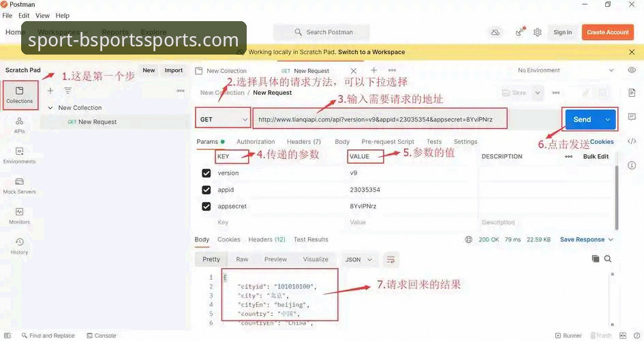Switch to the request Body tab

click(x=341, y=142)
